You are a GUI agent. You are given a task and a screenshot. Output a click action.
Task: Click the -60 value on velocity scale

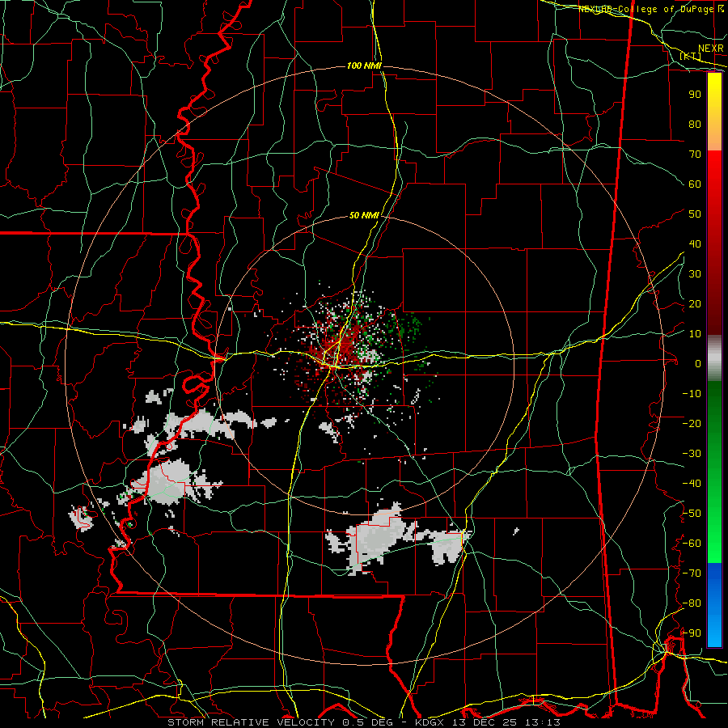click(692, 544)
